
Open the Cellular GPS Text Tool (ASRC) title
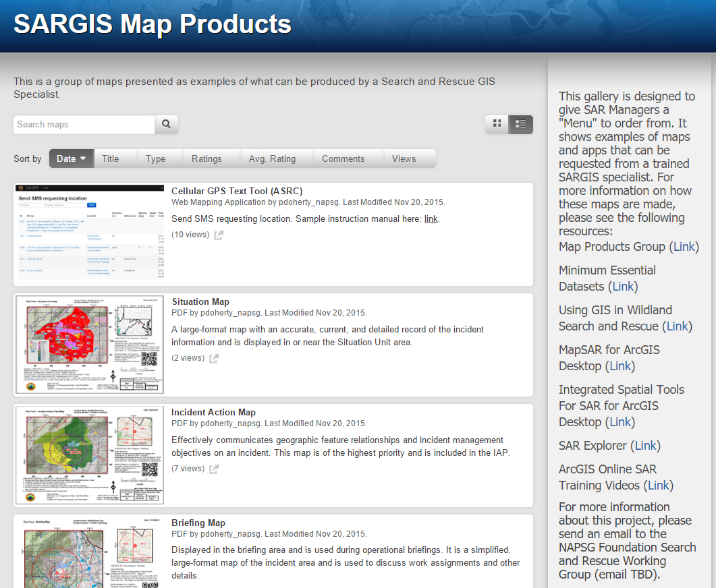pyautogui.click(x=237, y=191)
